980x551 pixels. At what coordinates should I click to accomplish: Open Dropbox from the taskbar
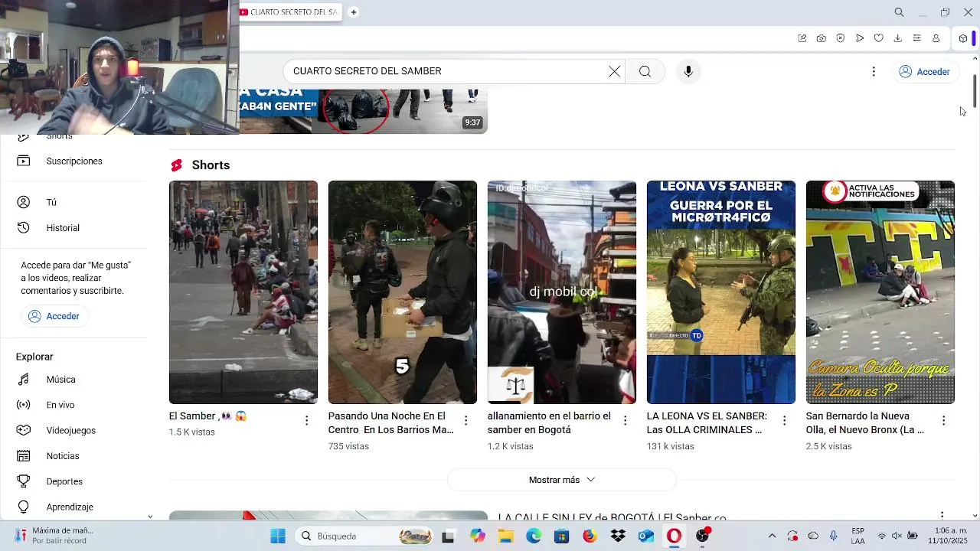tap(618, 536)
